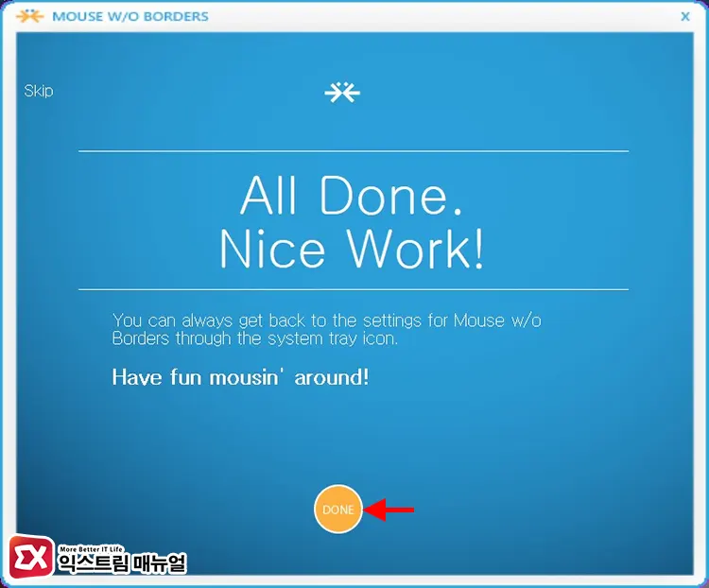Select the "MOUSE W/O BORDERS" title text
709x588 pixels.
(130, 16)
